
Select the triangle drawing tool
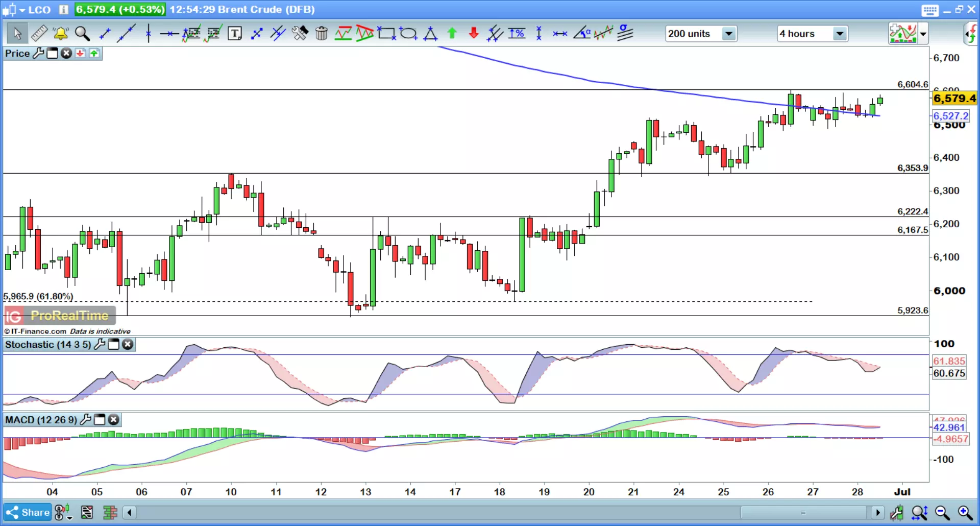tap(430, 34)
